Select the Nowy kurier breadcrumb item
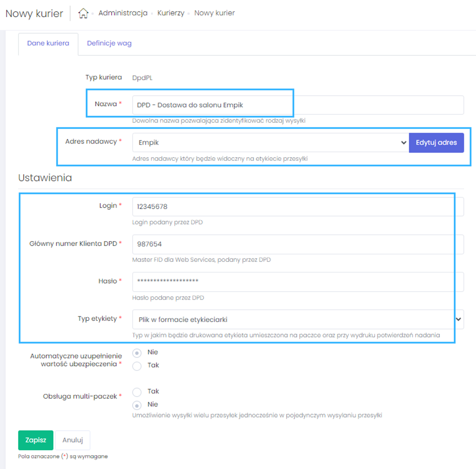476x469 pixels. click(x=214, y=13)
